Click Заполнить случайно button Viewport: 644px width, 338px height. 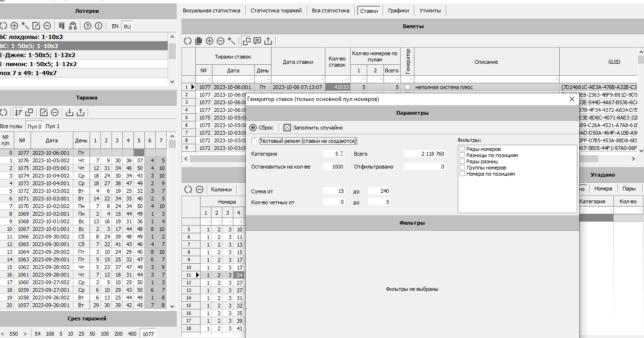click(313, 128)
